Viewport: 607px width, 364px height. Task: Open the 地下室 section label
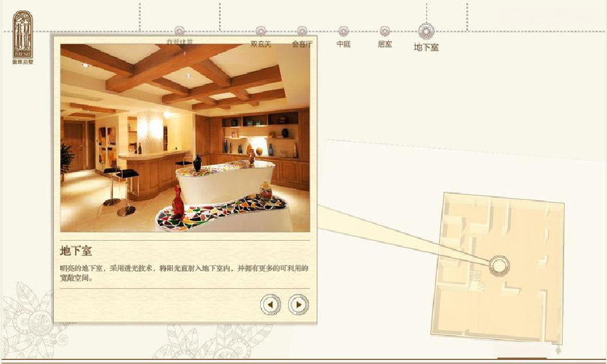[x=427, y=48]
